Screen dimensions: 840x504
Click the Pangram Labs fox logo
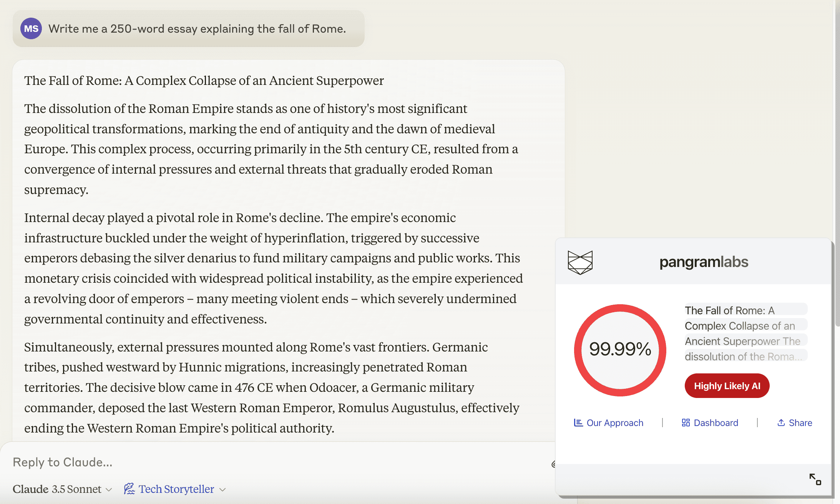(x=580, y=262)
